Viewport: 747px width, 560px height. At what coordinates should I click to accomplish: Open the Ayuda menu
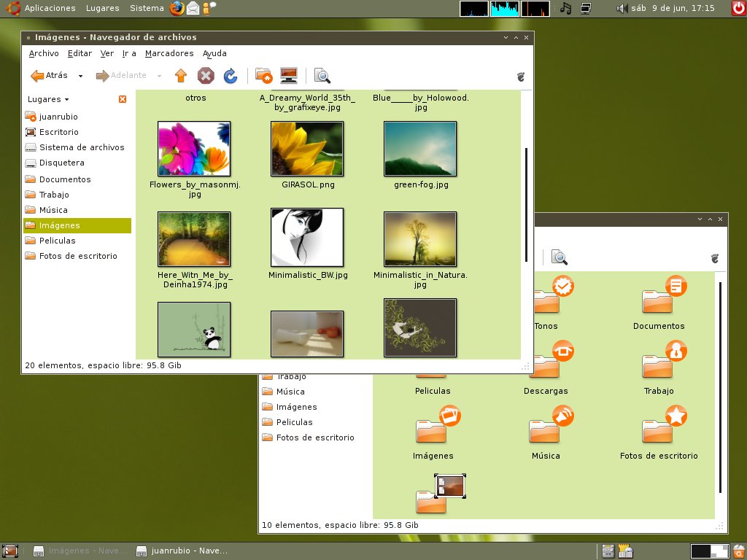coord(214,53)
